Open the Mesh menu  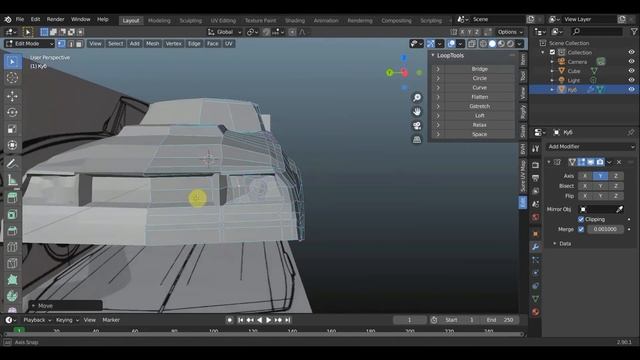(x=152, y=44)
